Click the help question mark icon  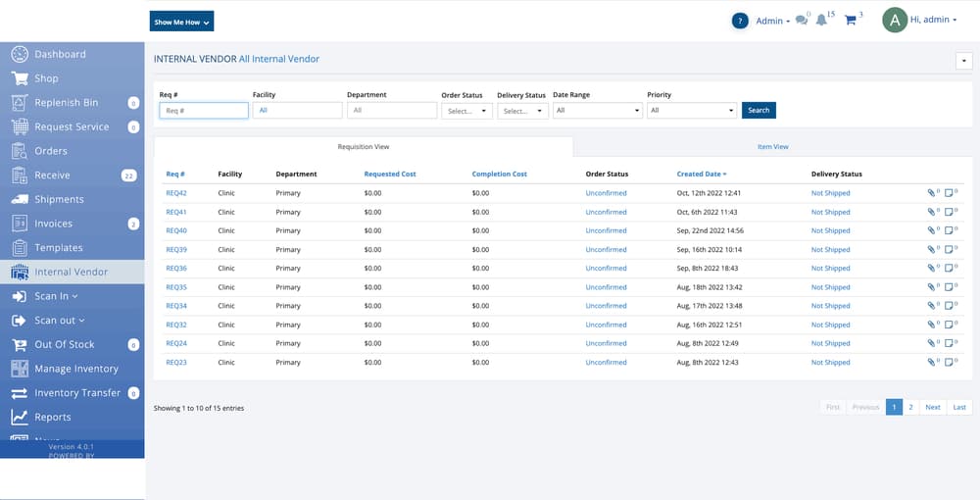coord(740,21)
